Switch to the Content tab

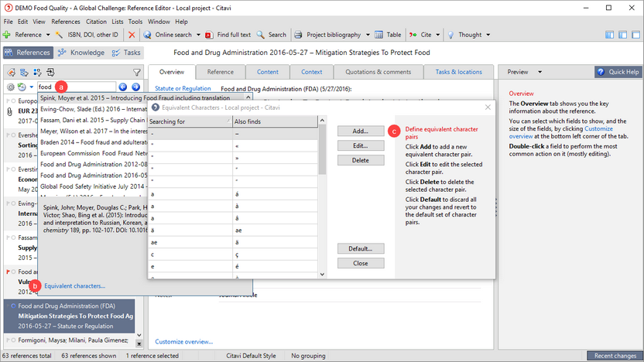pos(268,72)
